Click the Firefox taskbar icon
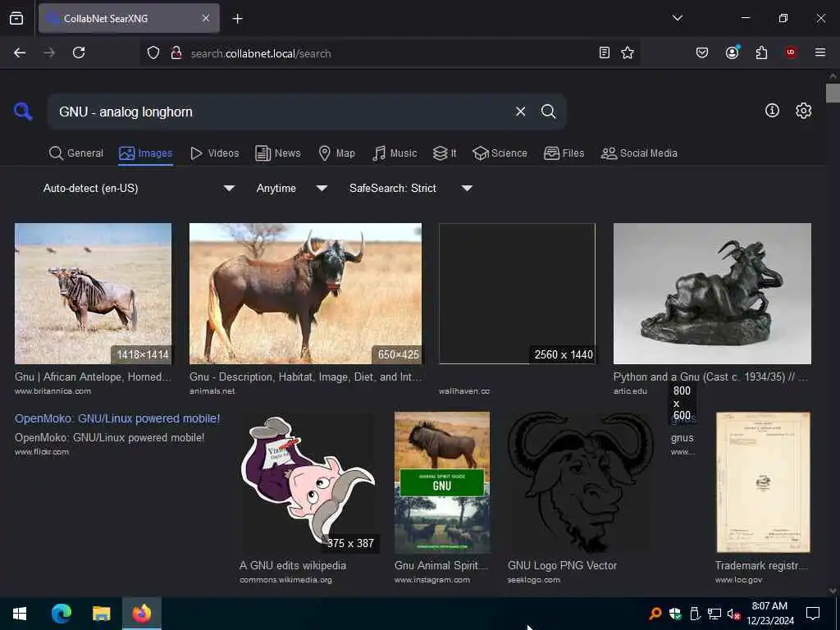840x630 pixels. (141, 614)
